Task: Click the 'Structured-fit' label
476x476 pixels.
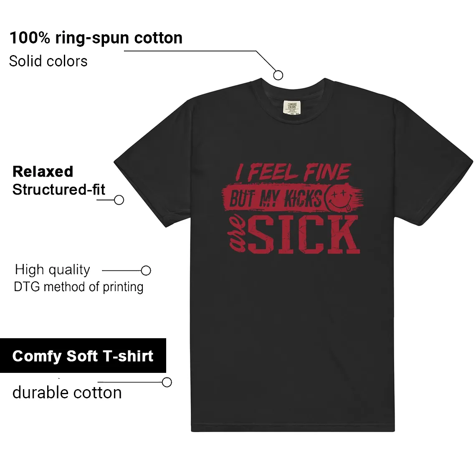Action: (x=58, y=190)
